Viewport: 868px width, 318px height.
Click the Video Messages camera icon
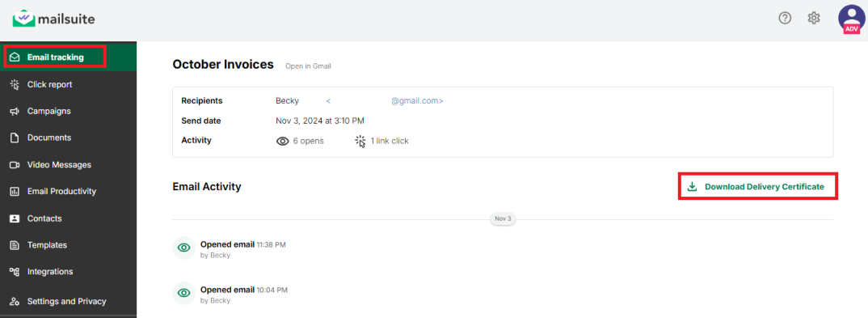point(15,164)
